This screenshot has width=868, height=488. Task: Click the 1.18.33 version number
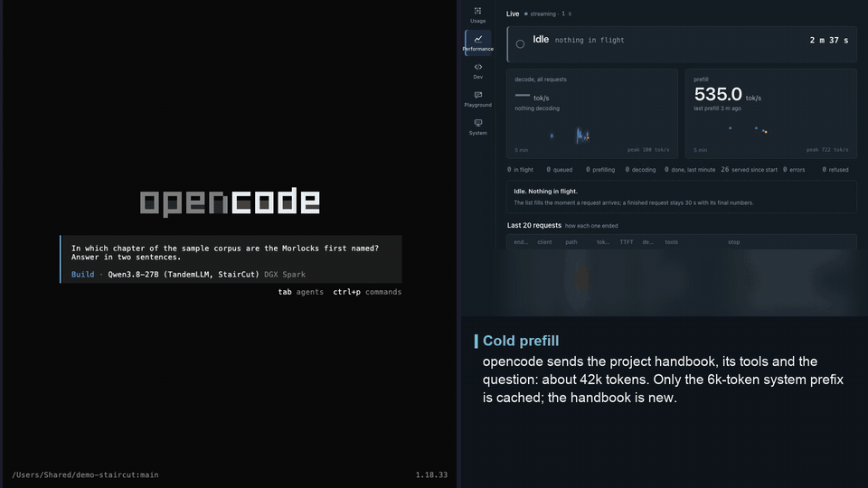pyautogui.click(x=431, y=474)
